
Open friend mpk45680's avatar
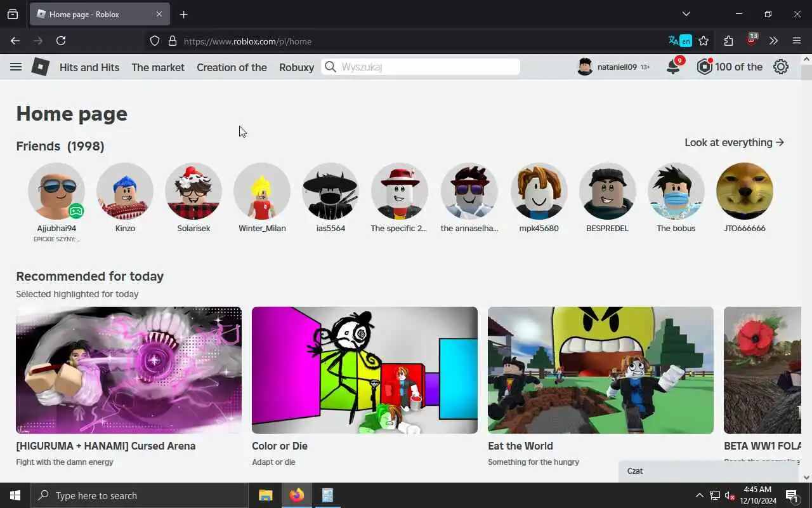[x=539, y=191]
